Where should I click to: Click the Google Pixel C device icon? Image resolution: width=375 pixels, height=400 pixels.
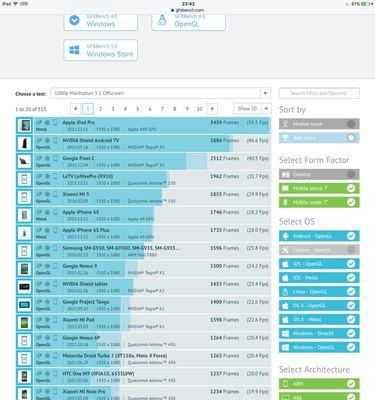[24, 162]
